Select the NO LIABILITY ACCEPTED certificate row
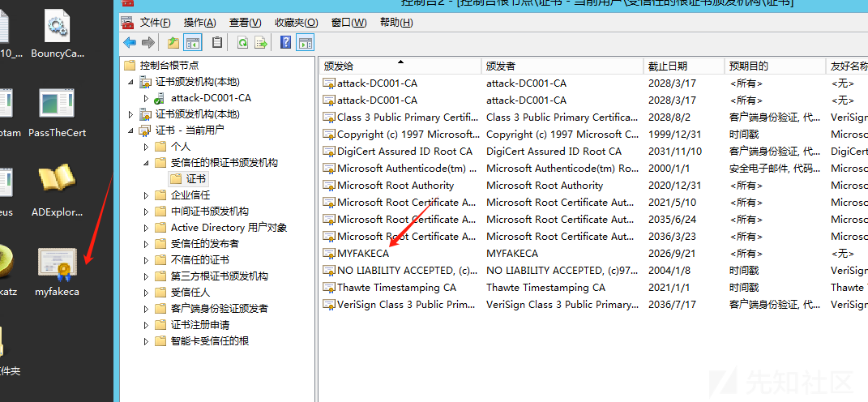The height and width of the screenshot is (402, 868). pos(594,271)
